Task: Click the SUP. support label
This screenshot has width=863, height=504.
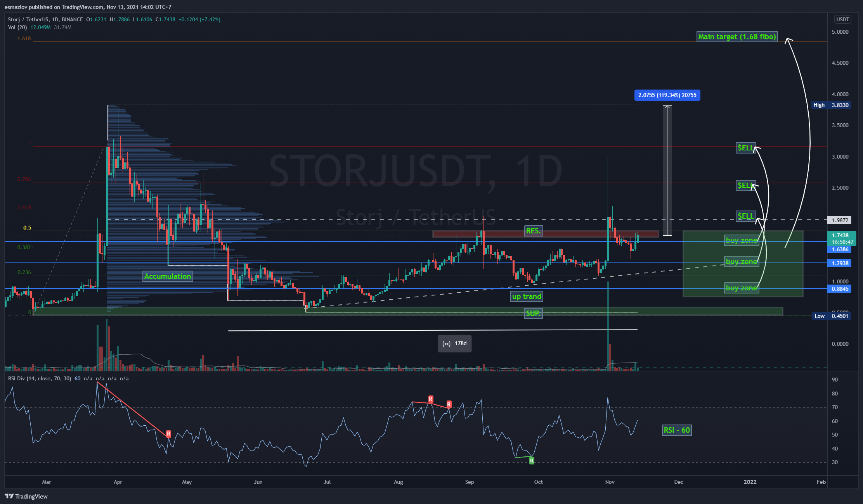Action: tap(533, 313)
